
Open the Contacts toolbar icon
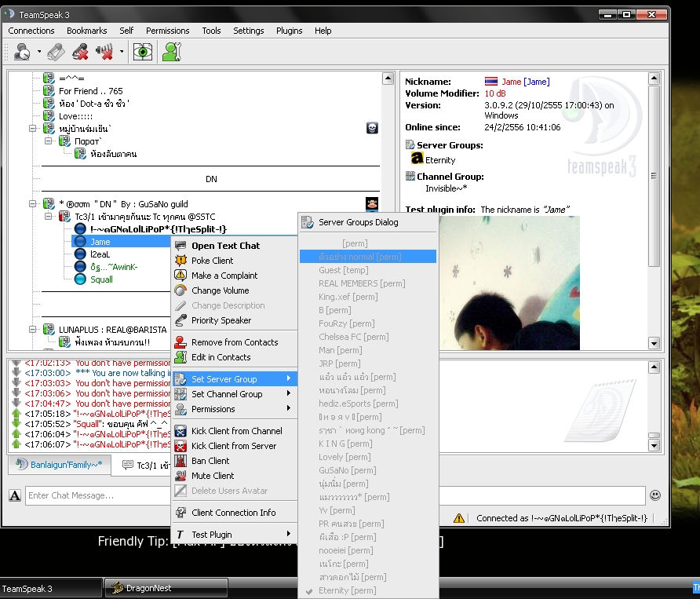pyautogui.click(x=172, y=52)
